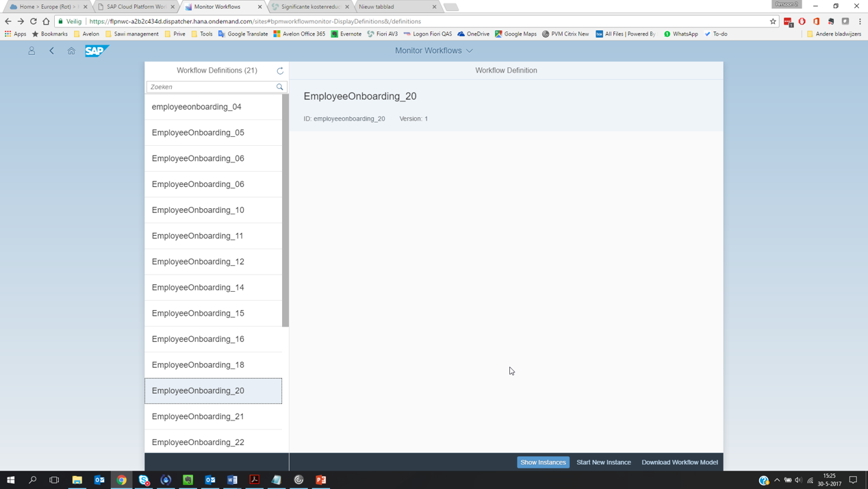Open the Google Maps bookmark
Viewport: 868px width, 489px height.
pyautogui.click(x=515, y=34)
